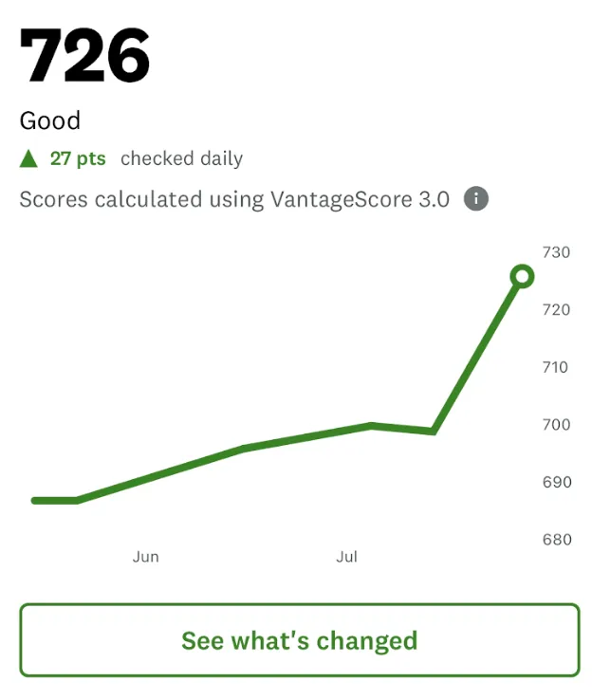This screenshot has width=592, height=700.
Task: Tap the 710 axis value
Action: coord(555,367)
